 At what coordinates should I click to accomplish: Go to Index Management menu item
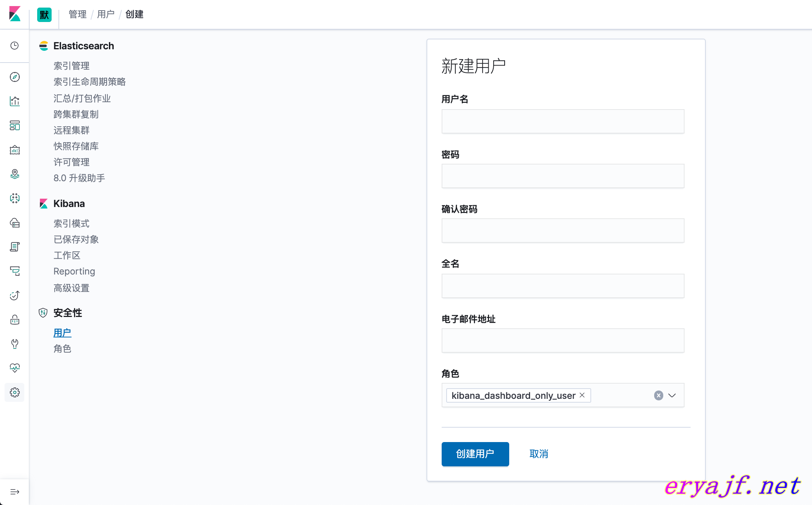click(x=71, y=66)
